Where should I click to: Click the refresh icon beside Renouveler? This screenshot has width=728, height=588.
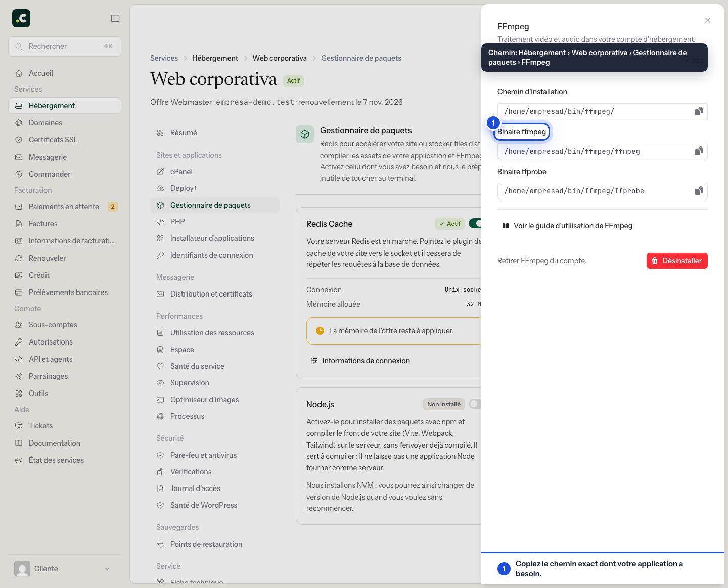tap(19, 258)
